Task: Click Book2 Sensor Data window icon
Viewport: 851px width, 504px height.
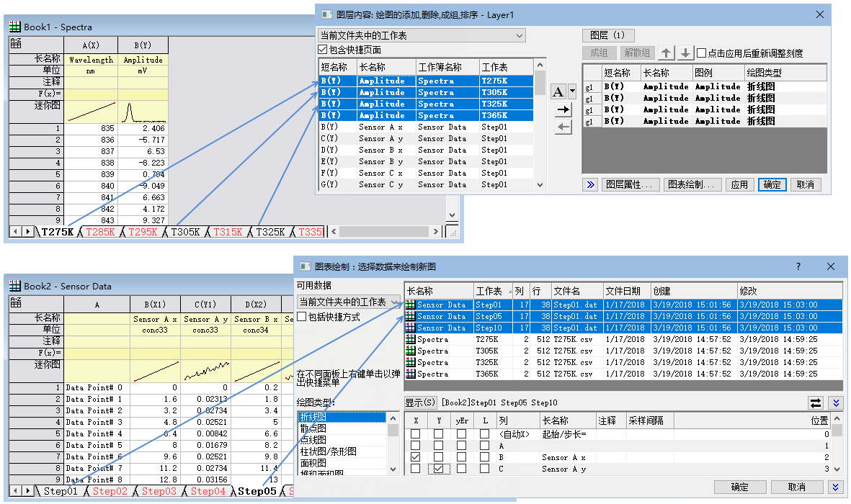Action: click(15, 286)
